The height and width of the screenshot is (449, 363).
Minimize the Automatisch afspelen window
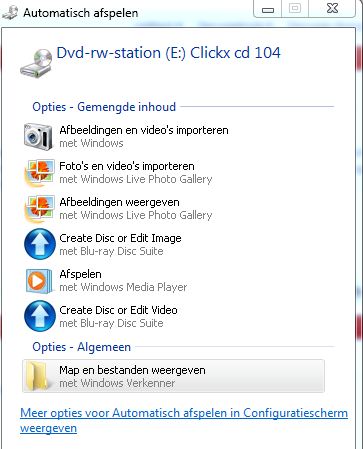pyautogui.click(x=268, y=9)
